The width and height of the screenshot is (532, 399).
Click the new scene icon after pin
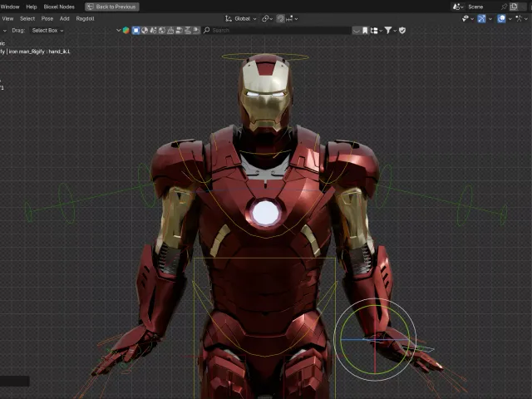click(514, 7)
